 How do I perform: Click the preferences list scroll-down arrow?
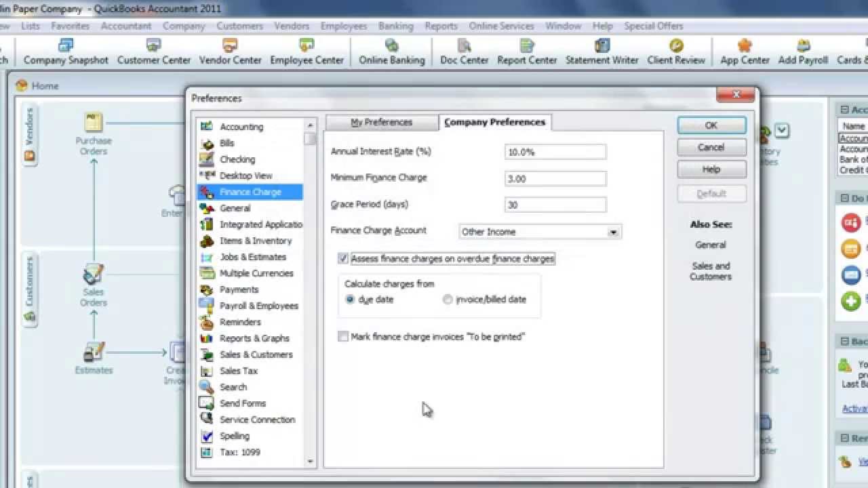(311, 462)
